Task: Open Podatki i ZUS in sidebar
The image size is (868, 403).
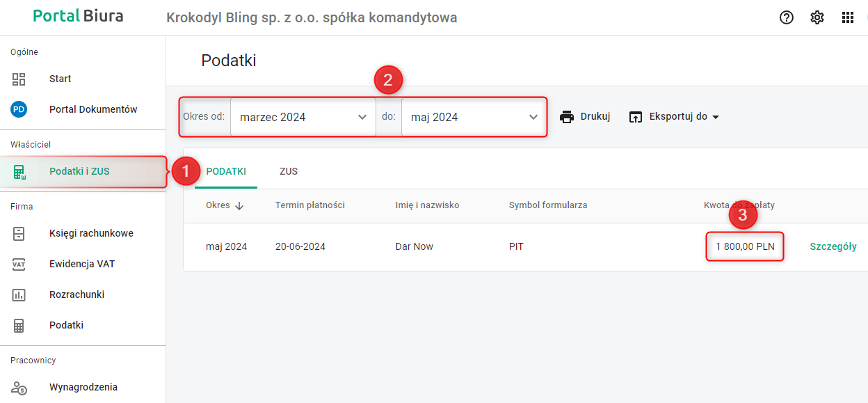Action: [79, 171]
